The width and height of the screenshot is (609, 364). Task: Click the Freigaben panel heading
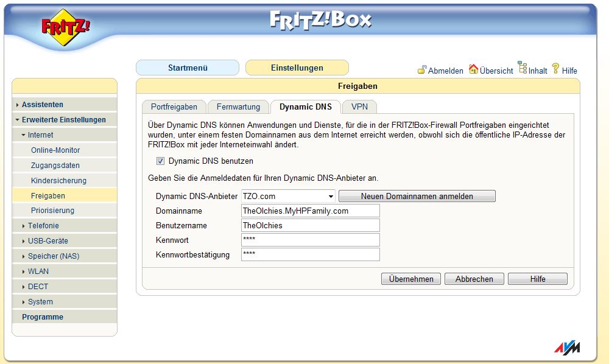(357, 86)
